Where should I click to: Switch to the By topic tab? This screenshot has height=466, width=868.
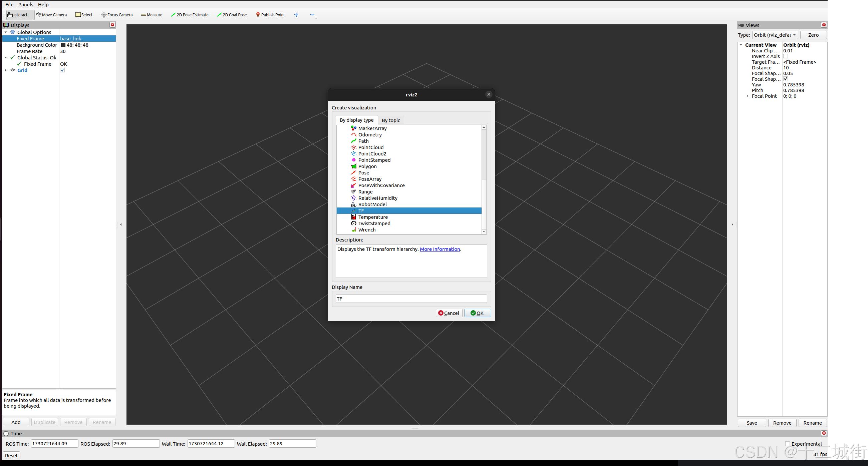[390, 120]
